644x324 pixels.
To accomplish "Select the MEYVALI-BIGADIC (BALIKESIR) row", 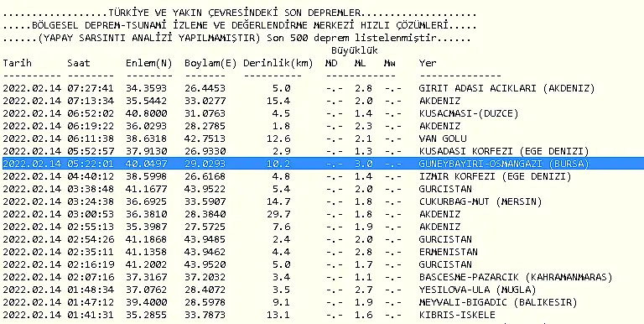I will pos(322,302).
